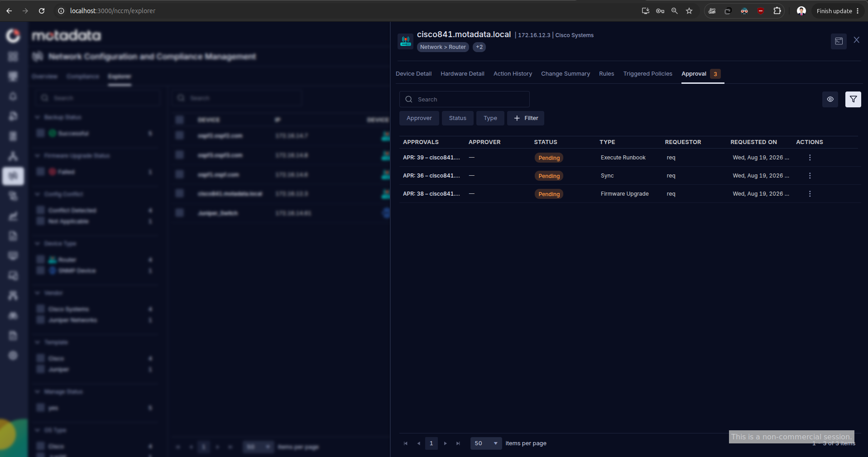Image resolution: width=868 pixels, height=457 pixels.
Task: Click Pending status of Firmware Upgrade row
Action: [x=549, y=194]
